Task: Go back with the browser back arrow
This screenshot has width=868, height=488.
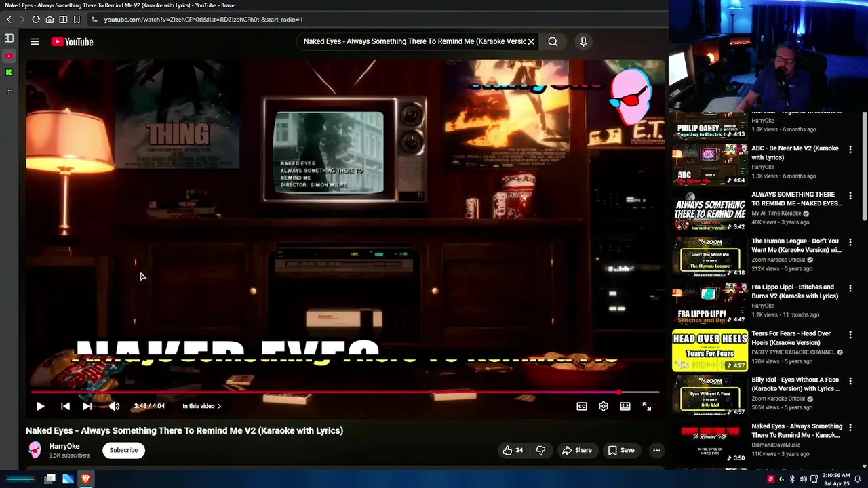Action: [x=9, y=20]
